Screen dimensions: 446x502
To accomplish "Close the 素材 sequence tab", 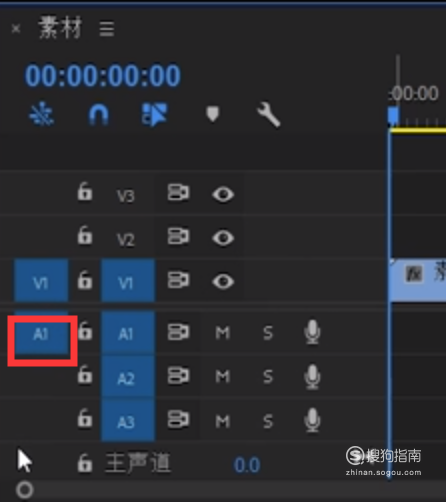I will [16, 29].
